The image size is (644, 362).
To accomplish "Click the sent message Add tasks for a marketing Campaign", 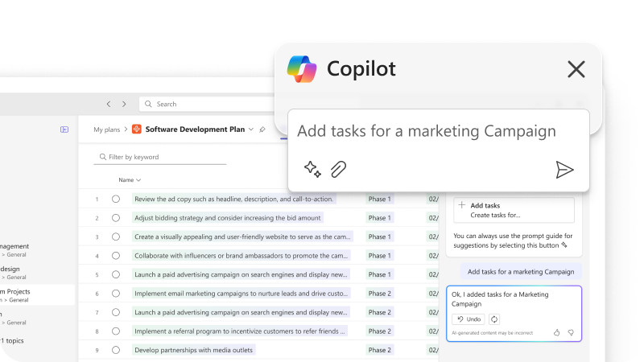I will 521,272.
